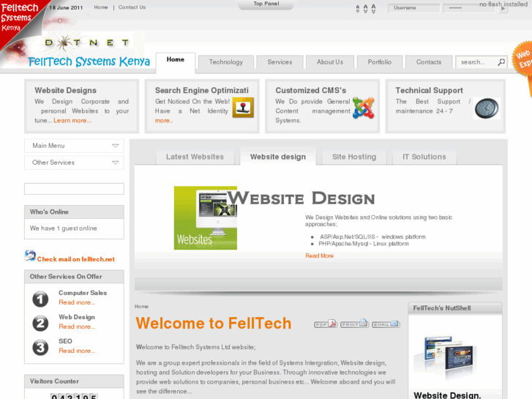The height and width of the screenshot is (399, 532).
Task: Click the Felltech Systems Kenya corner ribbon
Action: click(x=17, y=19)
